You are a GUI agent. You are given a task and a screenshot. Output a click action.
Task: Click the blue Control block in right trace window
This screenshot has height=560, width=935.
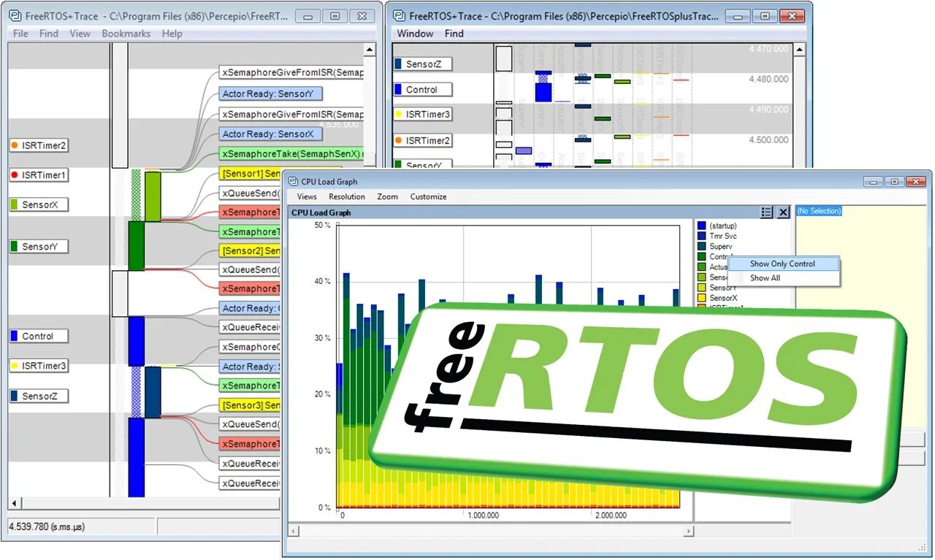pyautogui.click(x=543, y=93)
